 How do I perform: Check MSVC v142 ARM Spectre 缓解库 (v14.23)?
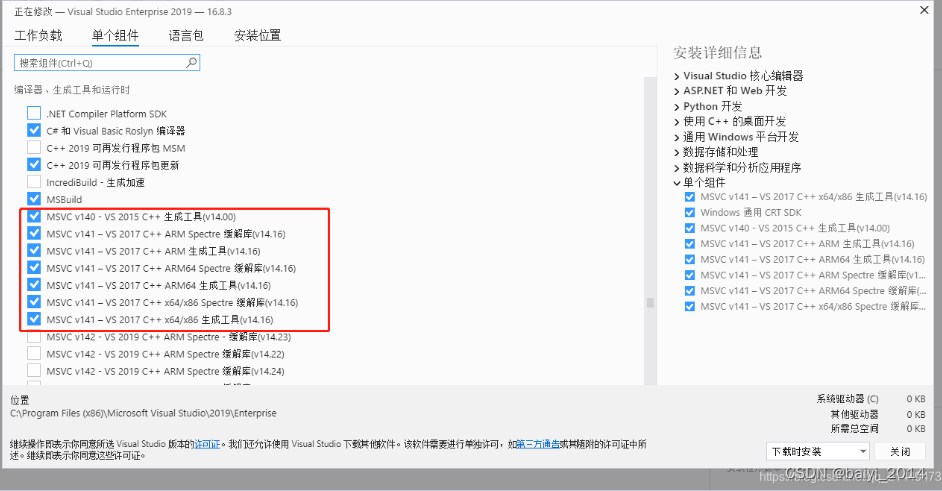[x=34, y=337]
